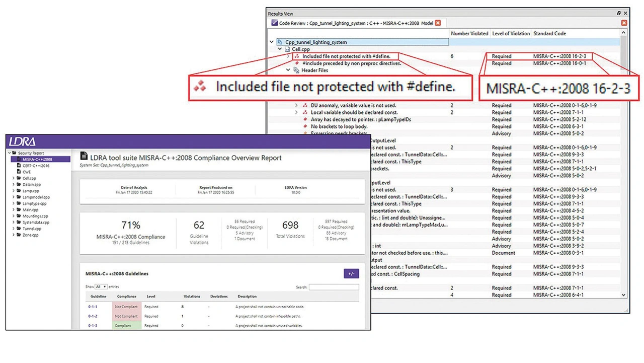
Task: Click the Cell.cpp file icon in Results View
Action: [288, 49]
